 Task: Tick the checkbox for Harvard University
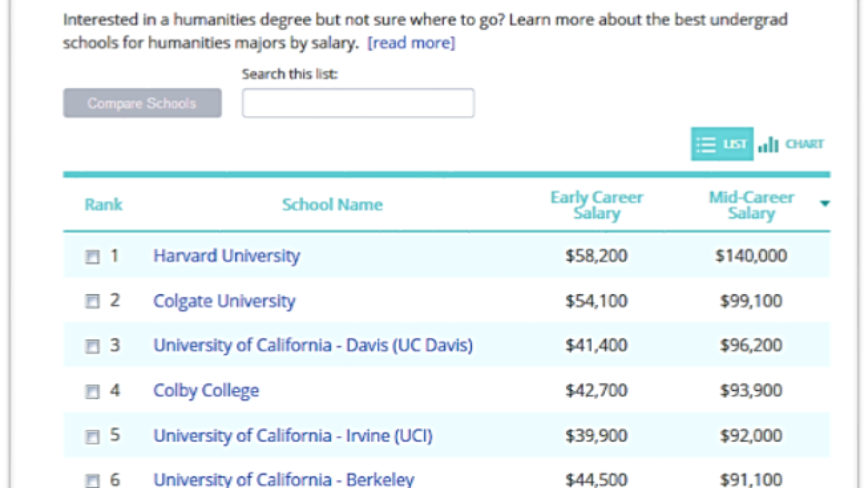tap(92, 257)
